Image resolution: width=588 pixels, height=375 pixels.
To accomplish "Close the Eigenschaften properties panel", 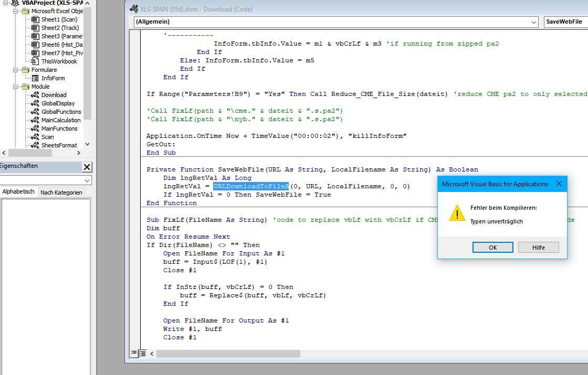I will click(x=87, y=167).
